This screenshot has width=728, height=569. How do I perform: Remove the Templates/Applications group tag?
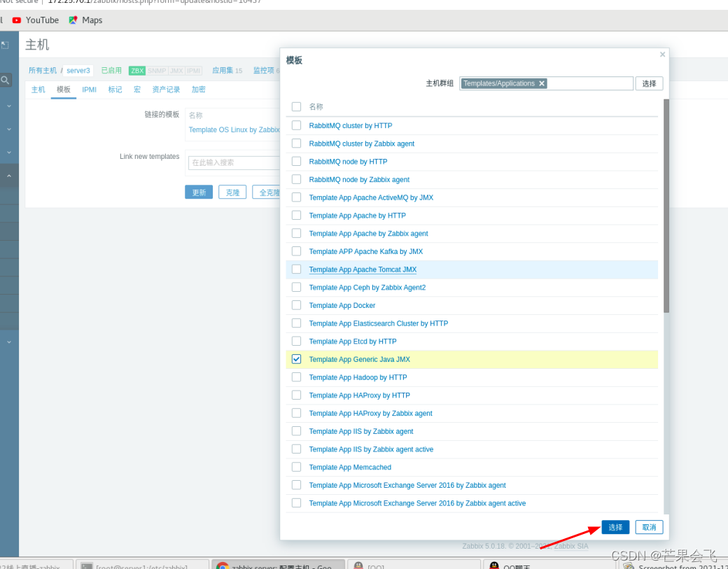tap(541, 83)
